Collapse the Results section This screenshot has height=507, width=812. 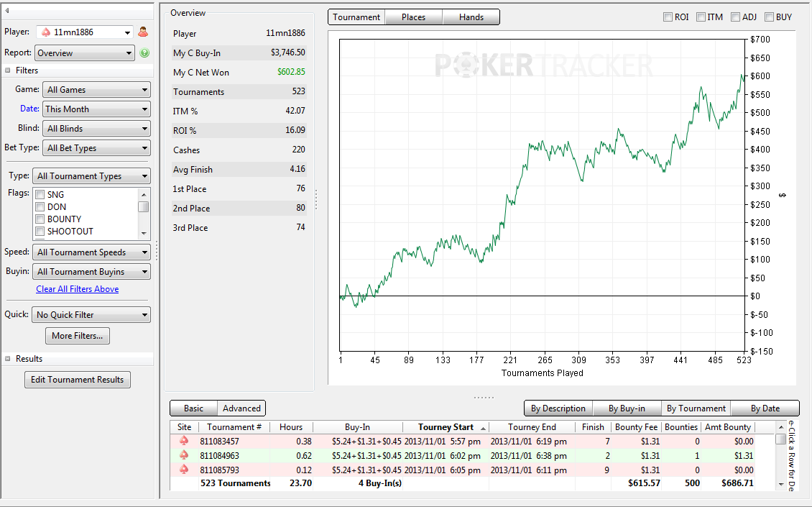(8, 359)
